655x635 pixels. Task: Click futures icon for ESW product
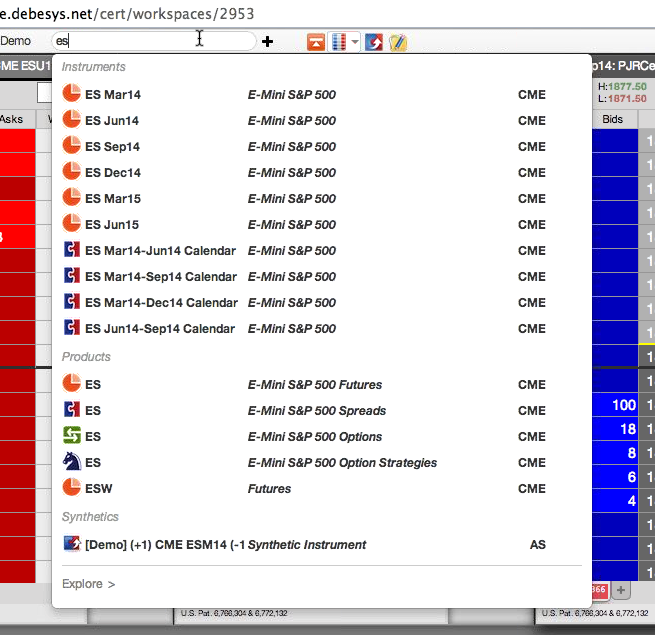(71, 487)
